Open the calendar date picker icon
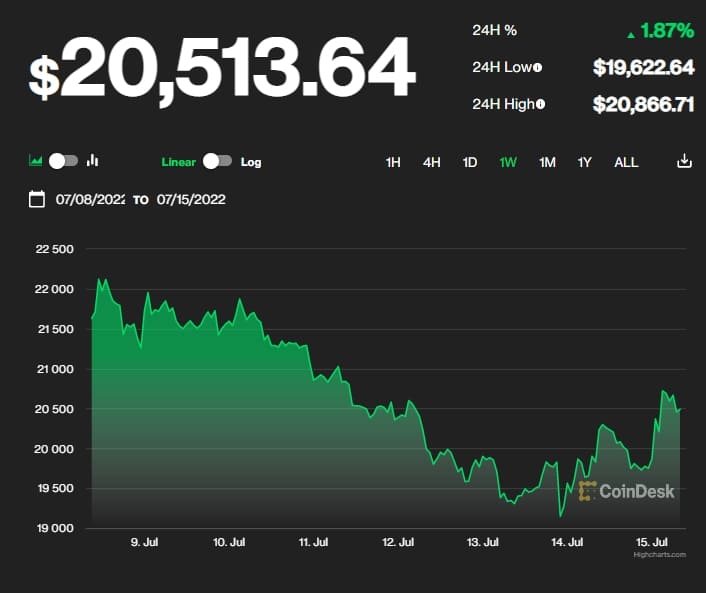The height and width of the screenshot is (593, 706). click(37, 199)
